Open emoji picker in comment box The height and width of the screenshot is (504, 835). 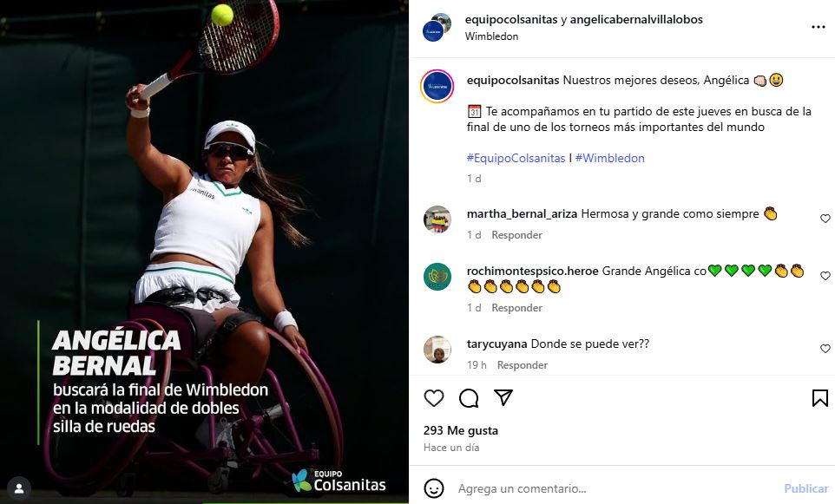click(433, 488)
